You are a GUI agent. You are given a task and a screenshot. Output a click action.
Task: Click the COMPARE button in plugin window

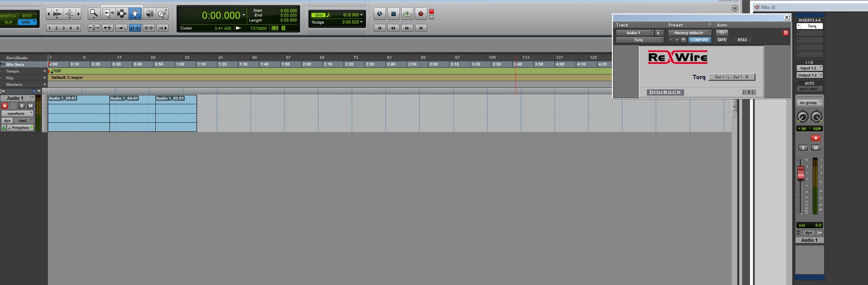(699, 40)
